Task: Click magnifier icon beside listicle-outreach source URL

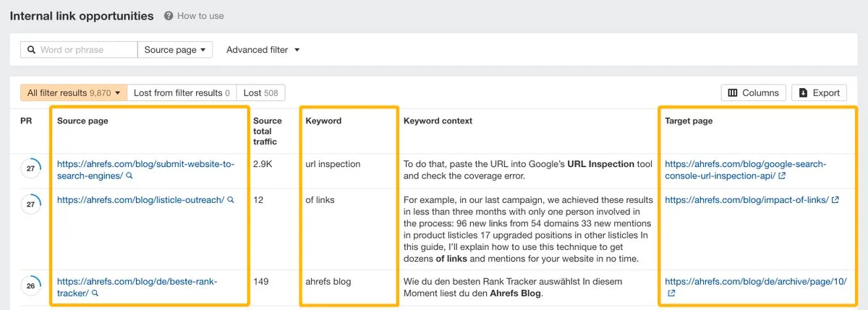Action: [231, 200]
